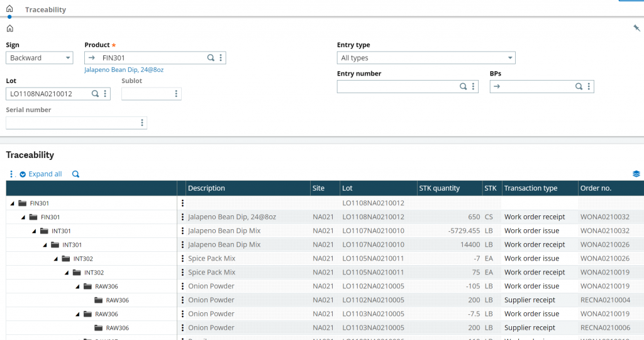This screenshot has height=340, width=644.
Task: Collapse the top-level FIN301 tree node
Action: 13,203
